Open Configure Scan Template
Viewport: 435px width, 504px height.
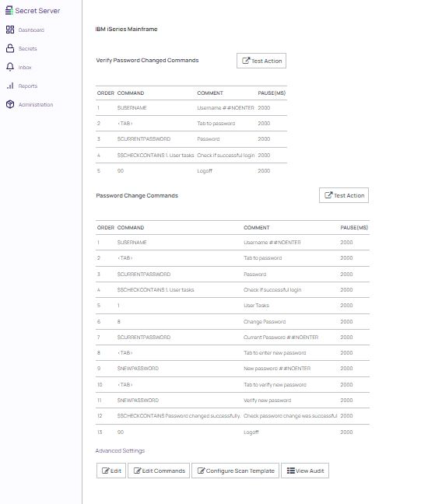tap(235, 471)
